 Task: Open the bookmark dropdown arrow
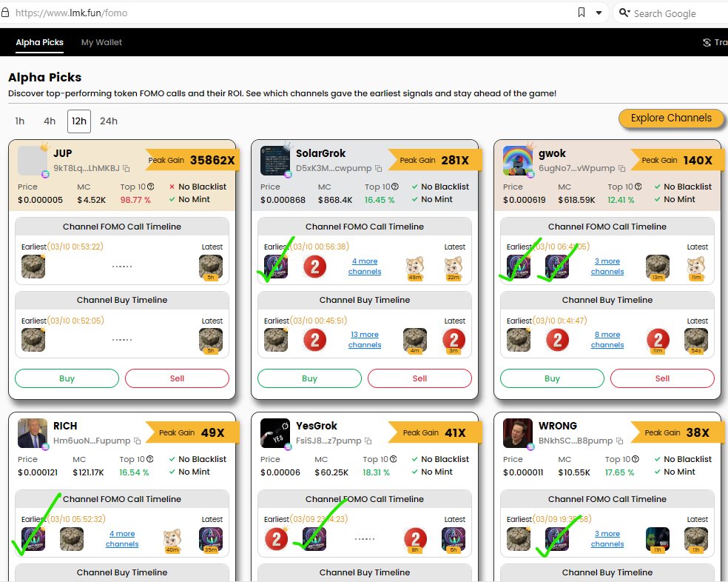[x=599, y=13]
